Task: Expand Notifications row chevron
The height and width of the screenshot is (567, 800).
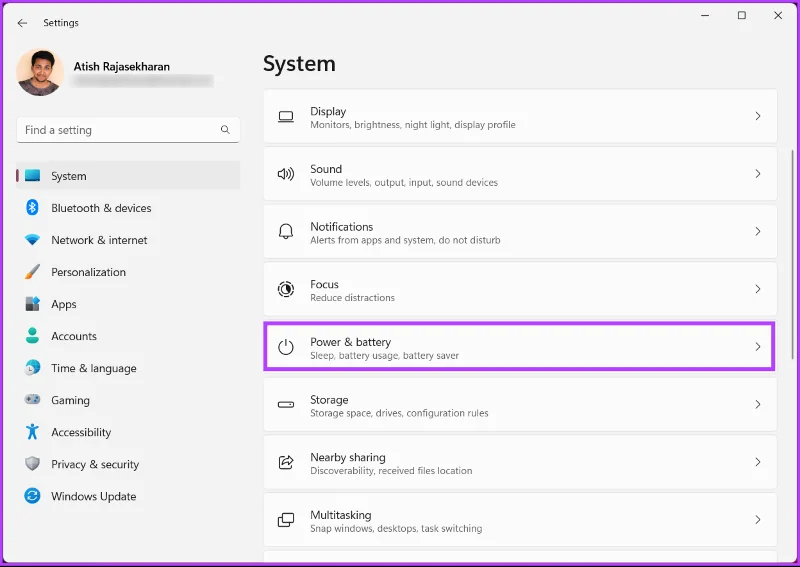Action: [x=758, y=232]
